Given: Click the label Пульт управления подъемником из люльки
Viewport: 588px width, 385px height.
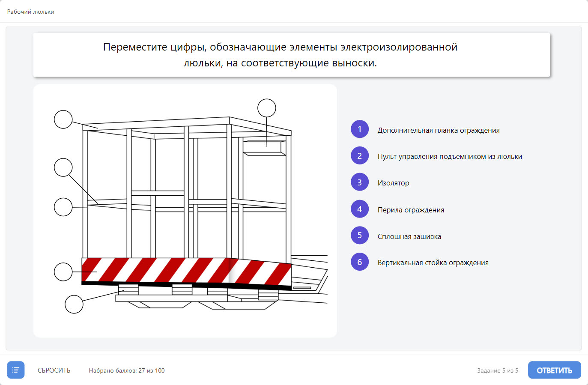Looking at the screenshot, I should [x=450, y=156].
